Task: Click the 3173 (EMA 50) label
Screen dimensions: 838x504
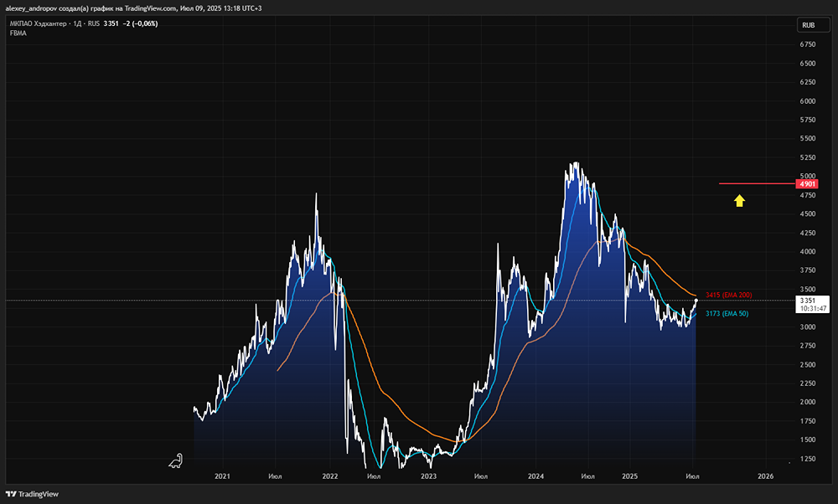Action: [x=727, y=313]
